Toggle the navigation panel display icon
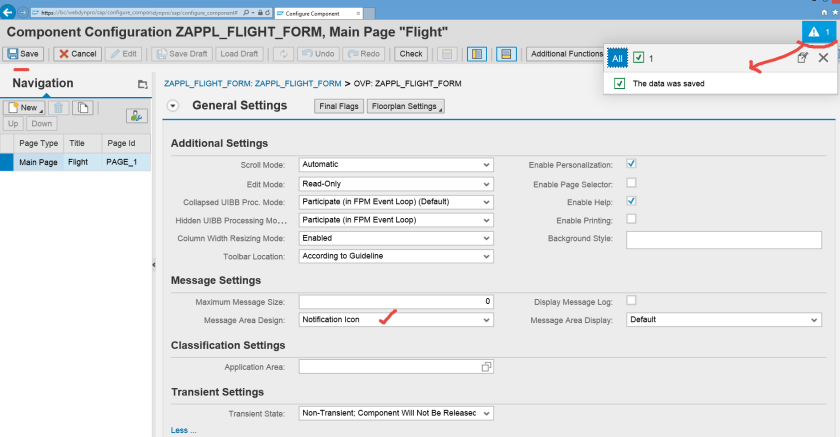Viewport: 840px width, 437px height. click(x=478, y=53)
